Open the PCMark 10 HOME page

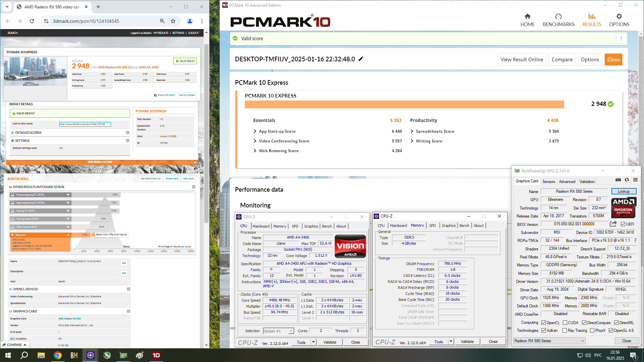coord(527,20)
